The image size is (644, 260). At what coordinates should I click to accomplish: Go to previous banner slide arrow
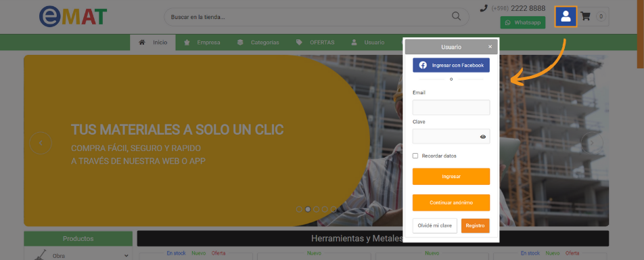tap(41, 143)
